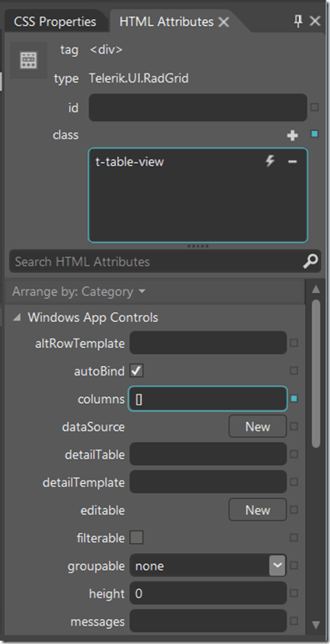Click the scrollbar down arrow
Screen dimensions: 330x644
coord(316,626)
